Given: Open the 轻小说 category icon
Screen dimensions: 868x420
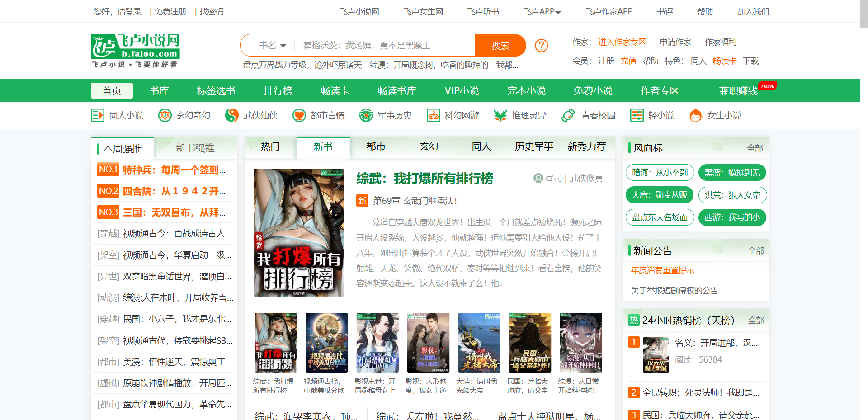Looking at the screenshot, I should pyautogui.click(x=637, y=115).
